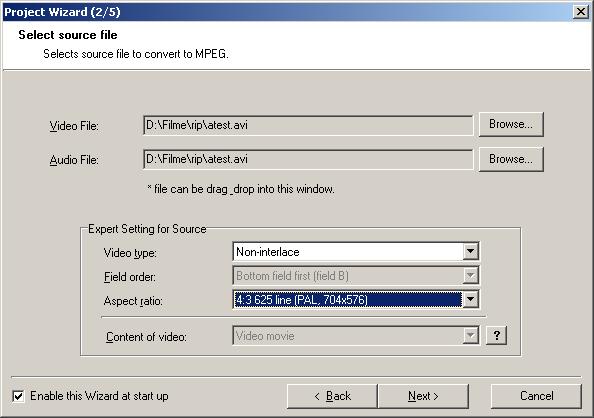Toggle Enable this Wizard at start up
Viewport: 594px width, 418px height.
point(18,396)
